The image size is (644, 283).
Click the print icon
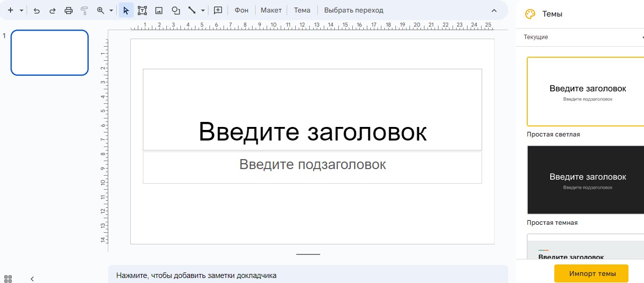pyautogui.click(x=69, y=10)
